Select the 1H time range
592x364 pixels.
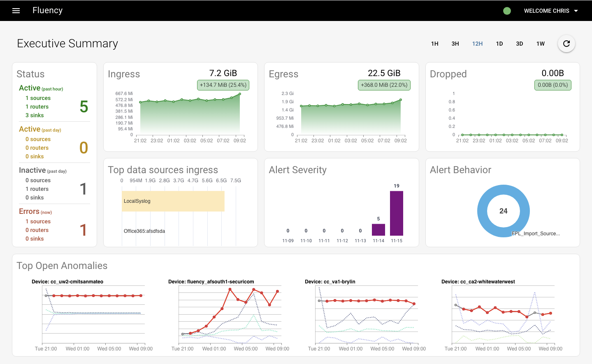(x=435, y=44)
